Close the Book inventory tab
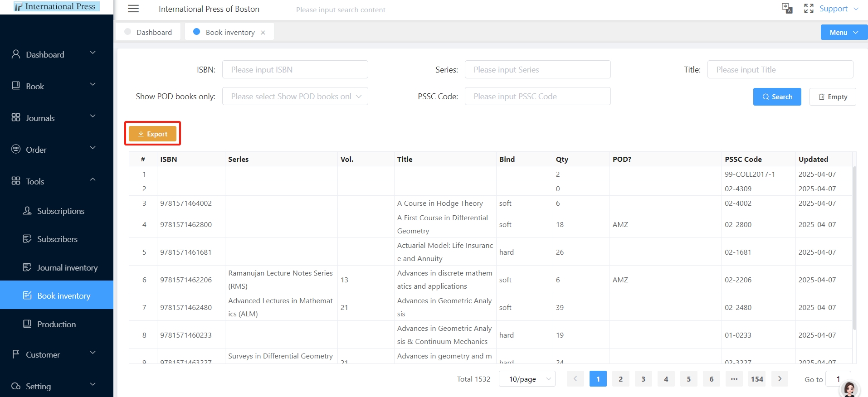868x397 pixels. point(263,33)
